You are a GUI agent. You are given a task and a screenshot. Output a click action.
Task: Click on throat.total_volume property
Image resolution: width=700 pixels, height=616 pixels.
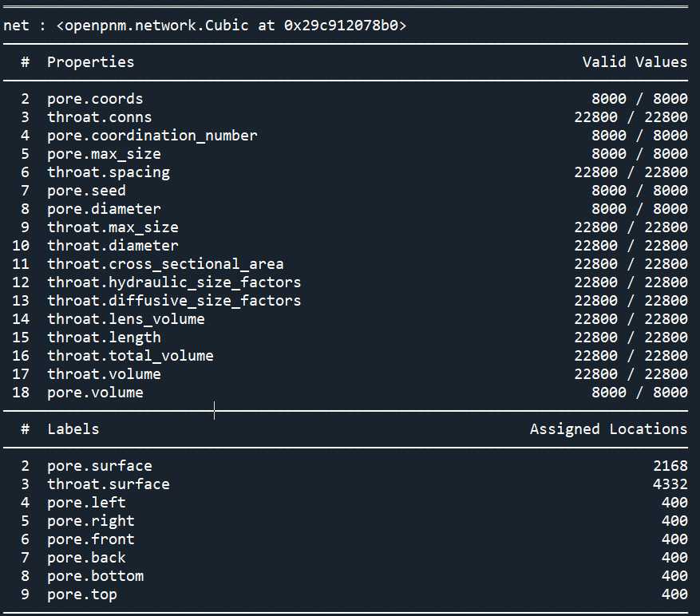tap(130, 356)
